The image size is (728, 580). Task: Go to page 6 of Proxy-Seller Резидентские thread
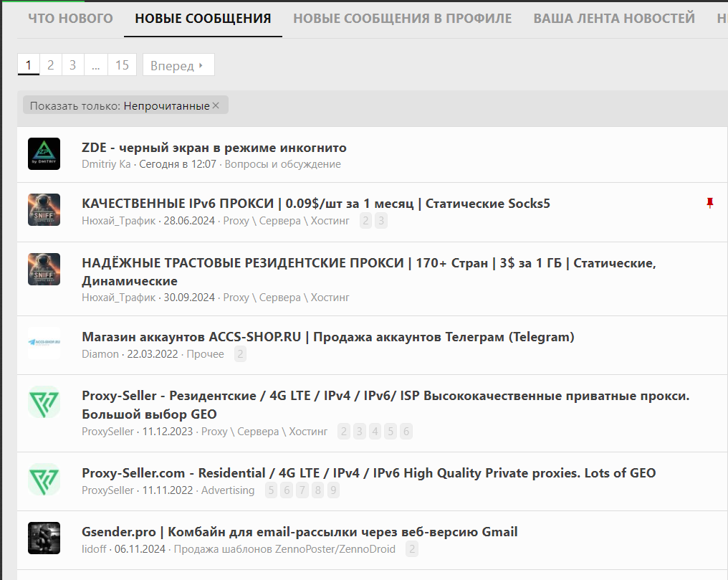click(406, 432)
